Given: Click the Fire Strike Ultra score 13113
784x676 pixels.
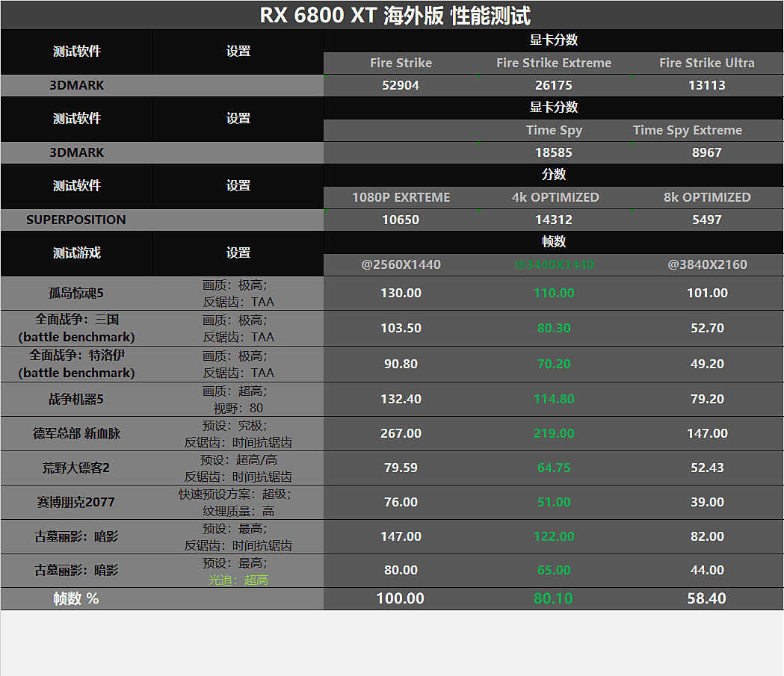Looking at the screenshot, I should 706,85.
